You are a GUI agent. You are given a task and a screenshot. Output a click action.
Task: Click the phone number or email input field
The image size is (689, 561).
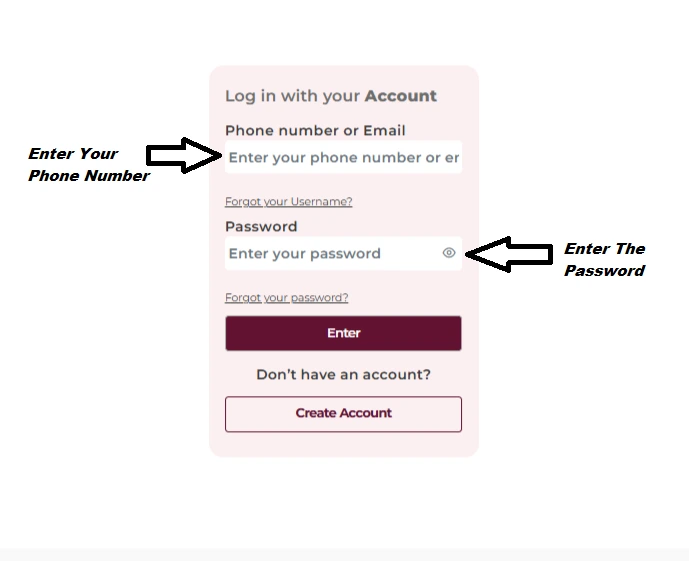(x=343, y=158)
